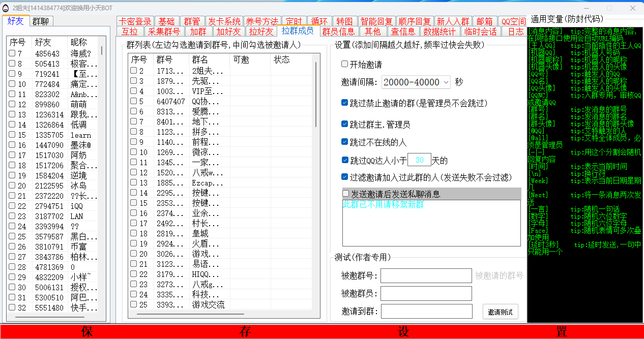
Task: Select checkbox for friend 485643
Action: coord(12,54)
